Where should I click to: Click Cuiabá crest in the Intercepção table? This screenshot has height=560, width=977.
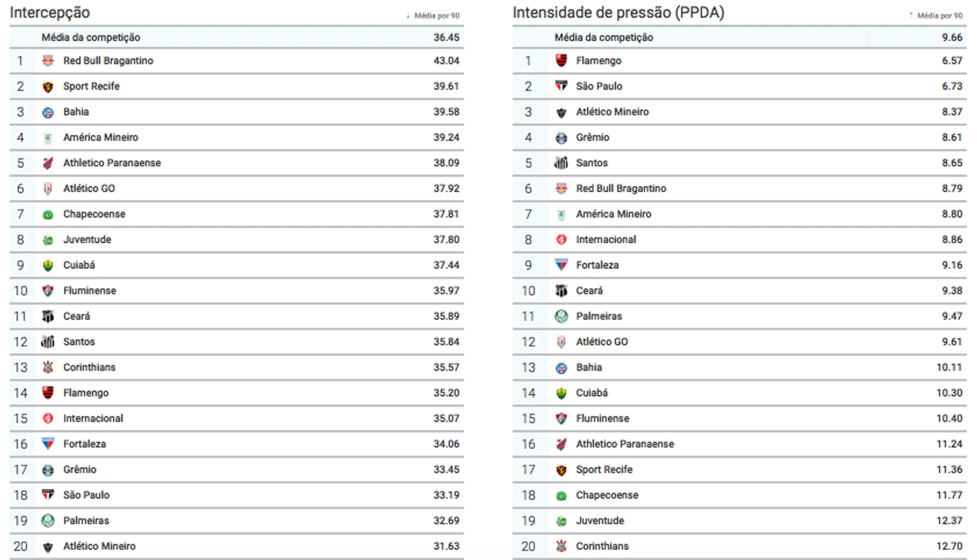point(48,265)
